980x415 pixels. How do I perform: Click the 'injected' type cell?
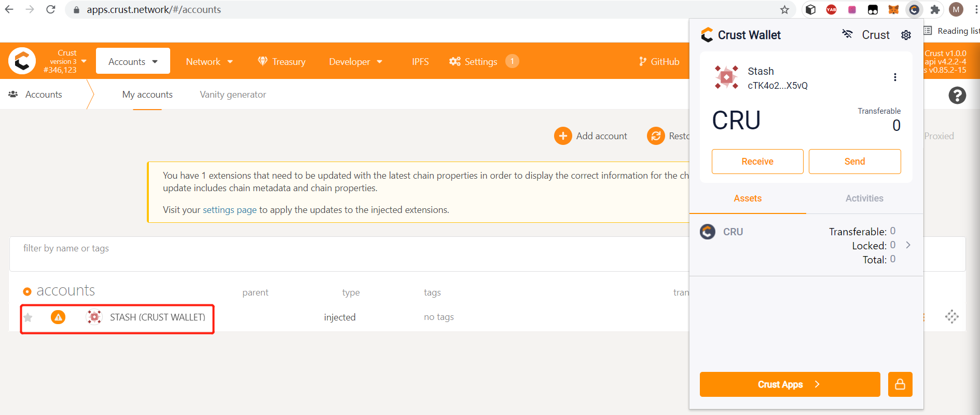pos(340,317)
